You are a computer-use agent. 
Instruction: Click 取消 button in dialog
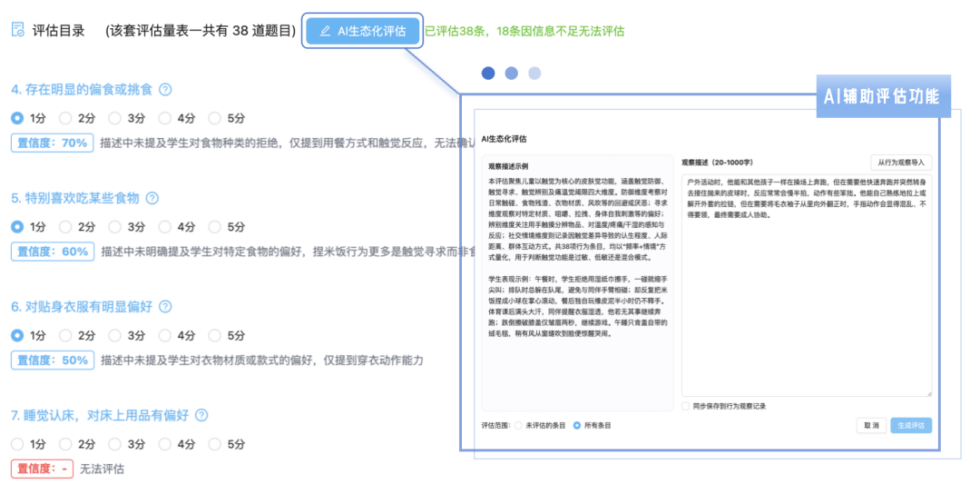(x=871, y=425)
